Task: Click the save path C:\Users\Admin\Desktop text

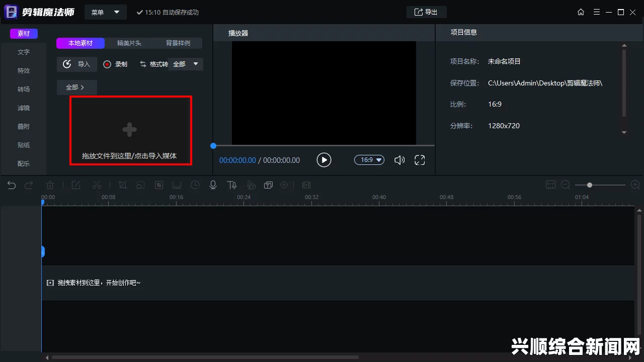Action: pos(545,83)
